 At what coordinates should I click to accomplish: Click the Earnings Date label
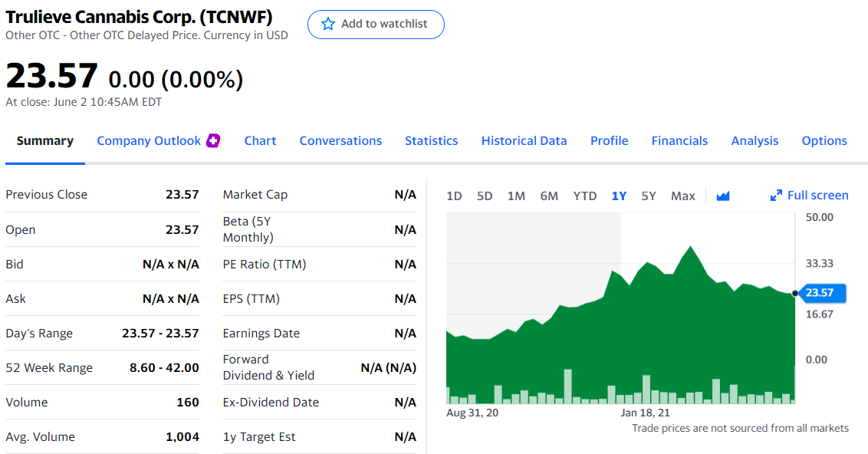point(261,334)
